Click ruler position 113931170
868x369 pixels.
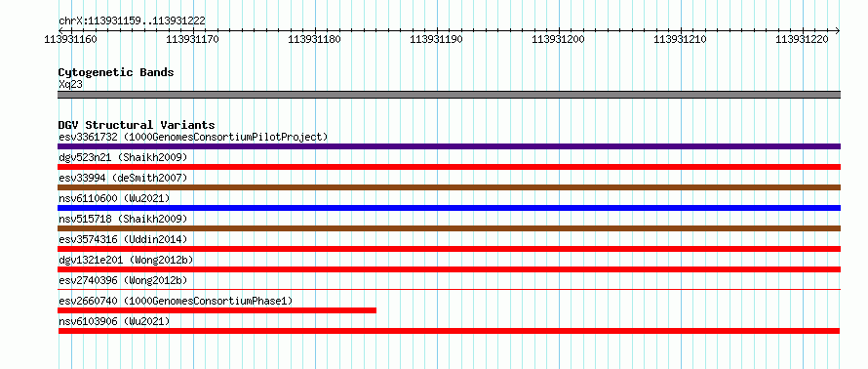[193, 39]
